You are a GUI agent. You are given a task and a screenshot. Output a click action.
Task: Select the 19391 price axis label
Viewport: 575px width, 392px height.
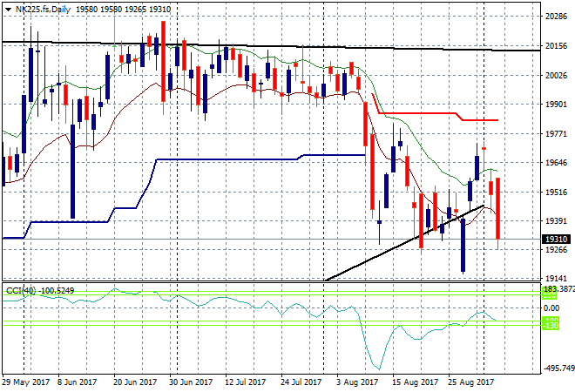557,220
